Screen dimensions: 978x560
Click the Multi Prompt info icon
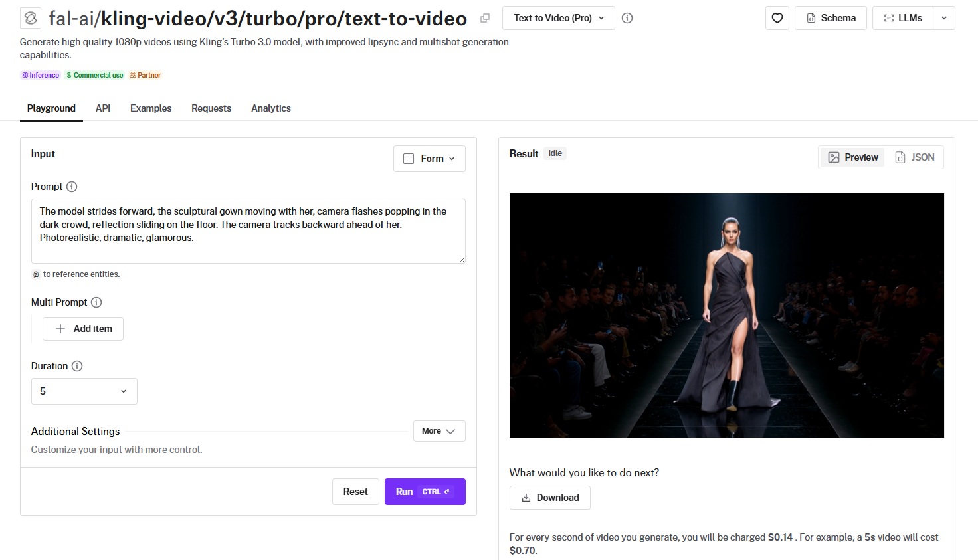(x=96, y=302)
